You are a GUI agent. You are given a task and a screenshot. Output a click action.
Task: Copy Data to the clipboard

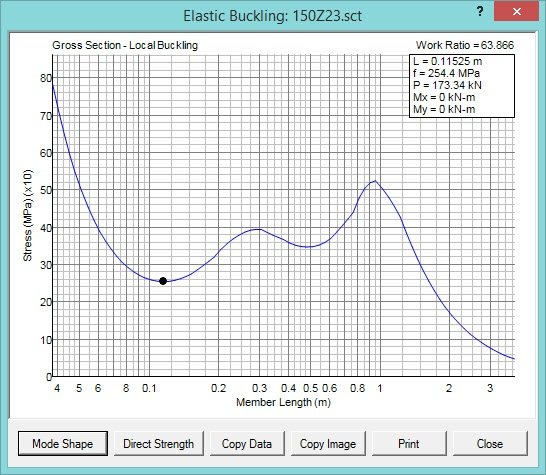tap(247, 443)
